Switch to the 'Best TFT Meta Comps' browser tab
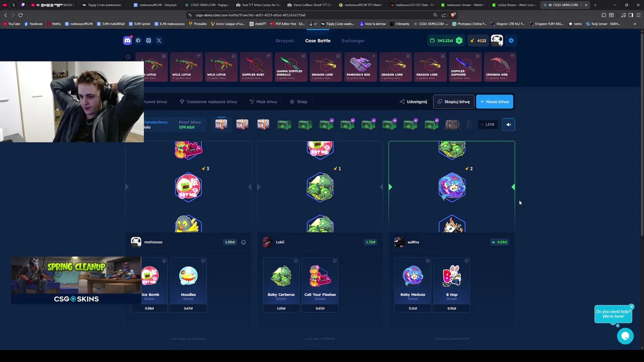644x362 pixels. pyautogui.click(x=258, y=5)
